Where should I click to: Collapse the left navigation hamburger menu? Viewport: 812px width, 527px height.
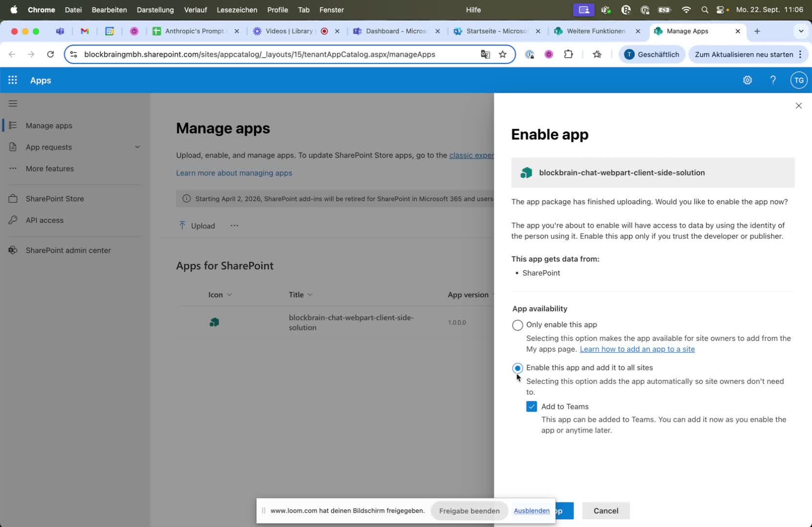pos(13,104)
